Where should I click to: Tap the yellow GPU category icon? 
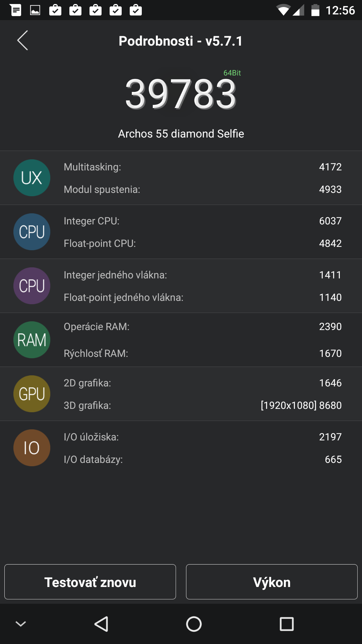32,394
